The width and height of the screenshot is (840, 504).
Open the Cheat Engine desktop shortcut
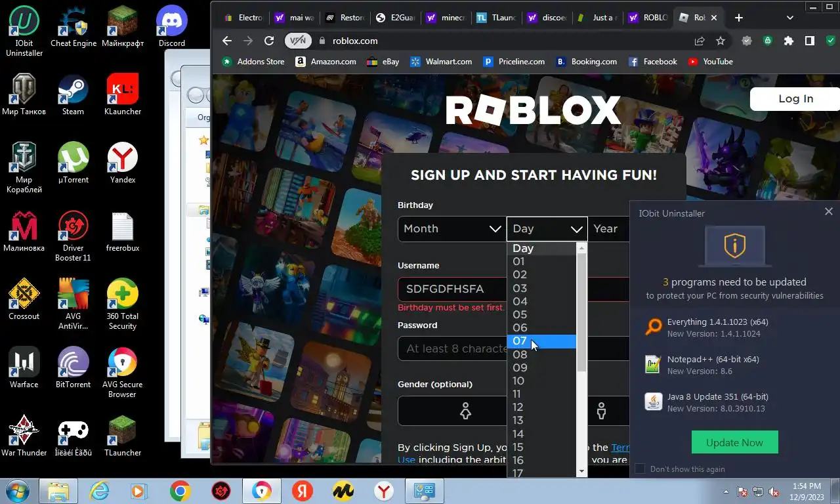pos(73,27)
